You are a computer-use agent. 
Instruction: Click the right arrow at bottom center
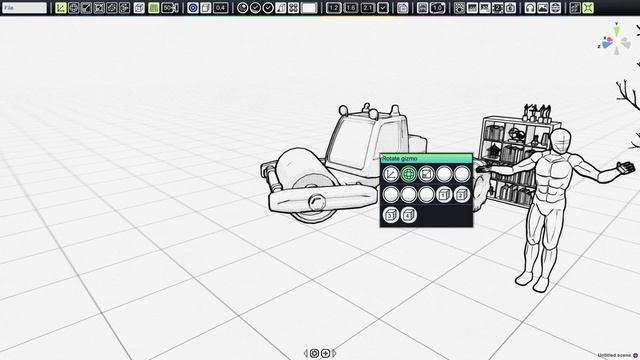click(x=334, y=353)
